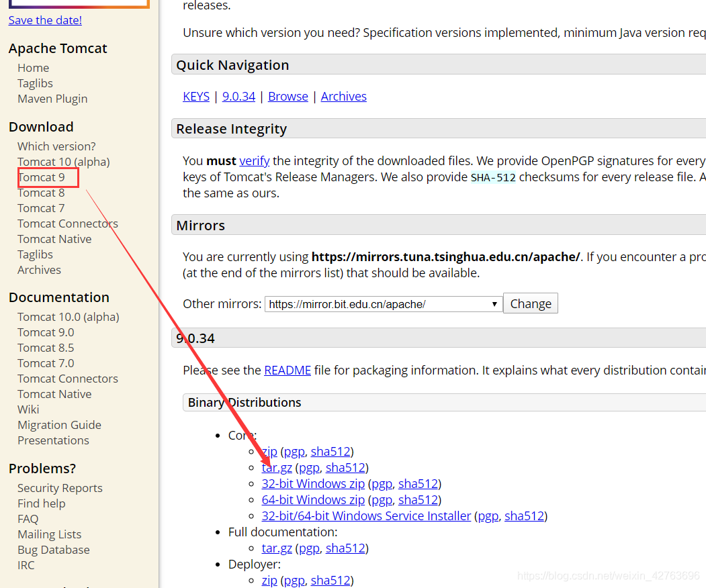Open the Maven Plugin page
Viewport: 706px width, 588px height.
tap(52, 99)
